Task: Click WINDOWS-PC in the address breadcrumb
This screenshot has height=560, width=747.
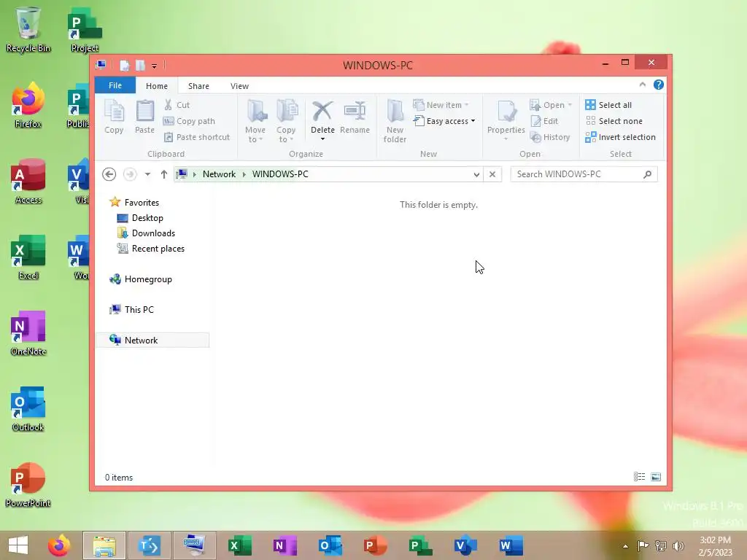Action: pyautogui.click(x=280, y=174)
